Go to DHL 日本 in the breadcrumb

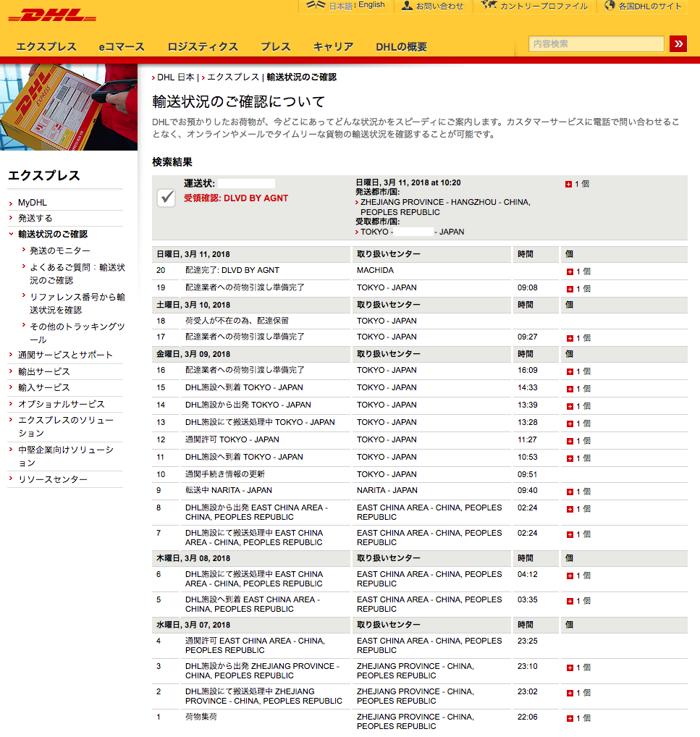175,77
